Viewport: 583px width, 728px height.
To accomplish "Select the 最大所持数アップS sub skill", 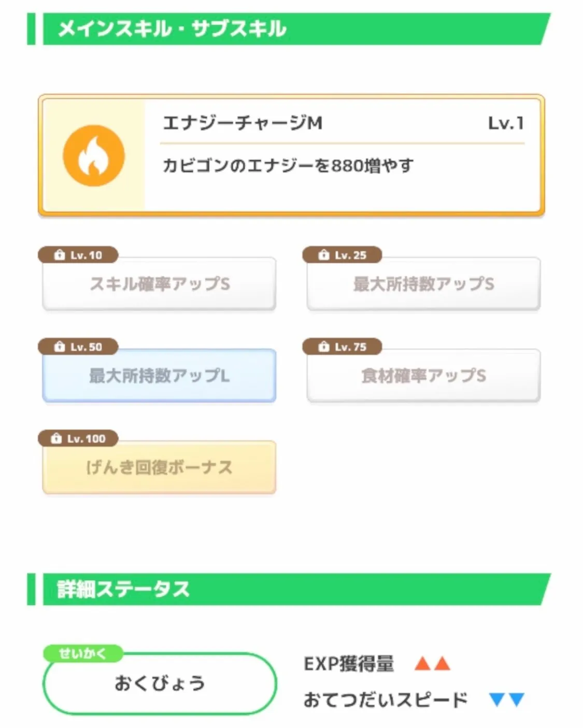I will tap(423, 284).
